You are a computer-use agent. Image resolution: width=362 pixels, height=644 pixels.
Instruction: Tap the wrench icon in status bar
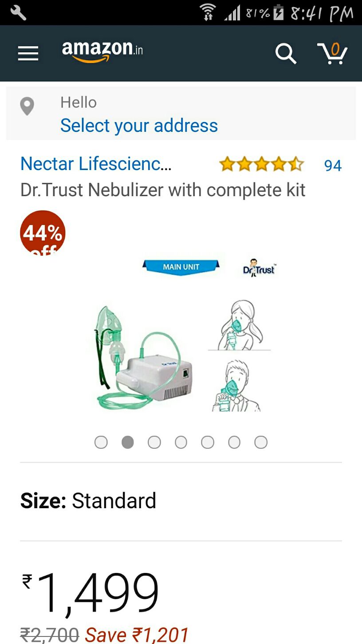(19, 12)
